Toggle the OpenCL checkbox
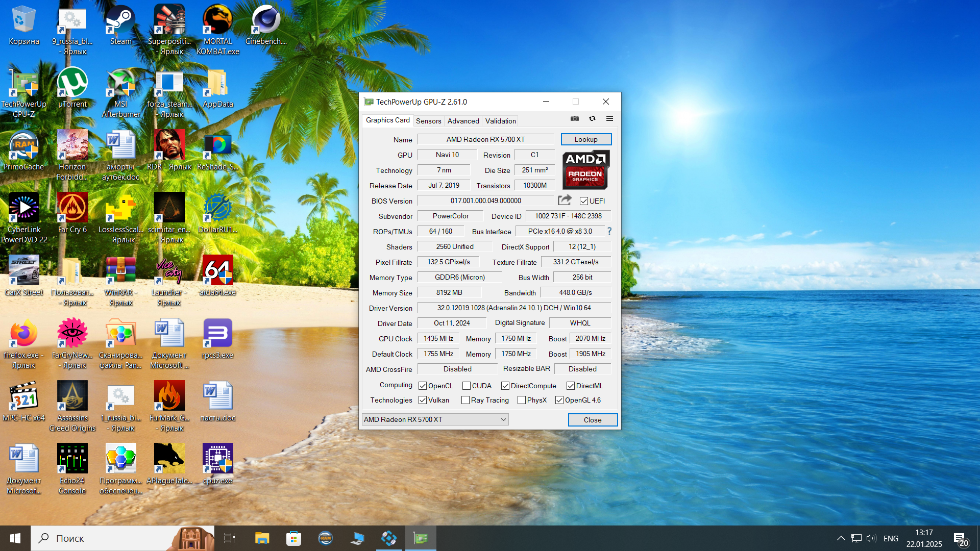980x551 pixels. click(x=423, y=386)
